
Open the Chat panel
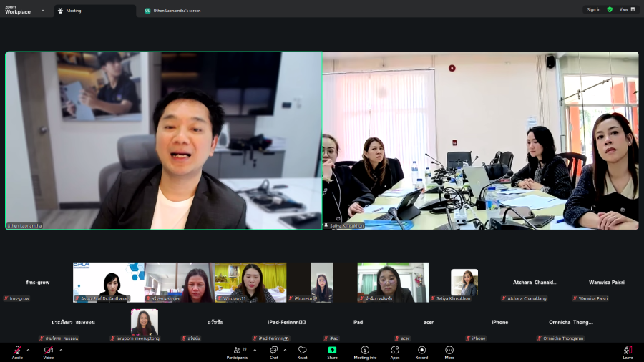(x=274, y=351)
